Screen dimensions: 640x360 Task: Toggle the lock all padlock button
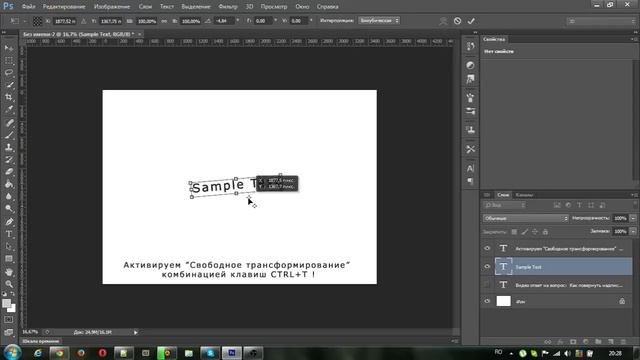coord(545,232)
